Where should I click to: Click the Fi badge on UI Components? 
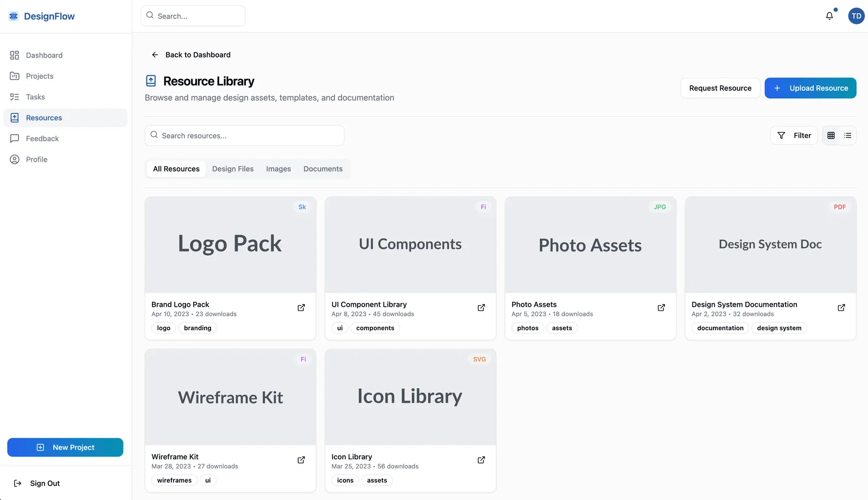[x=483, y=207]
